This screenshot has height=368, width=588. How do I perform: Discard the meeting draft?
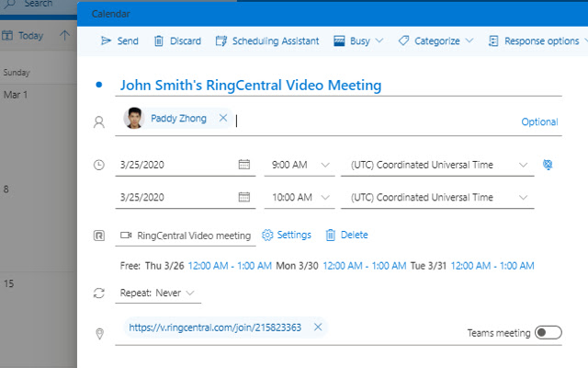coord(176,40)
